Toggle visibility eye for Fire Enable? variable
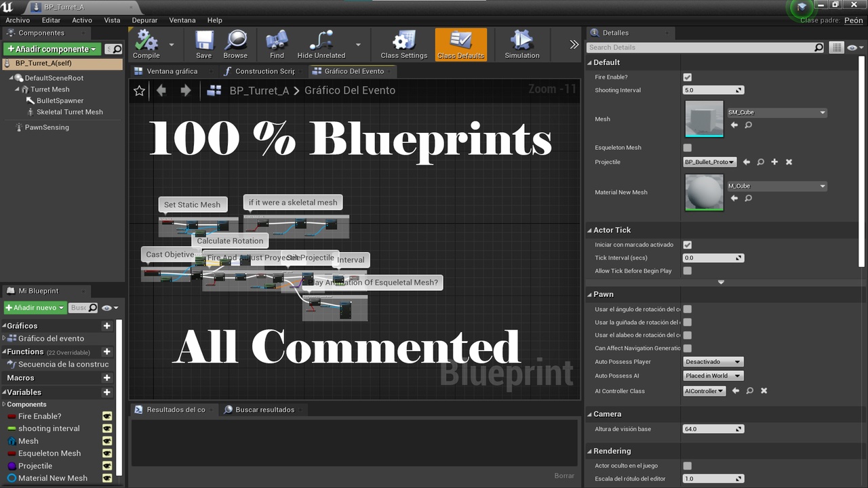The width and height of the screenshot is (868, 488). point(107,416)
